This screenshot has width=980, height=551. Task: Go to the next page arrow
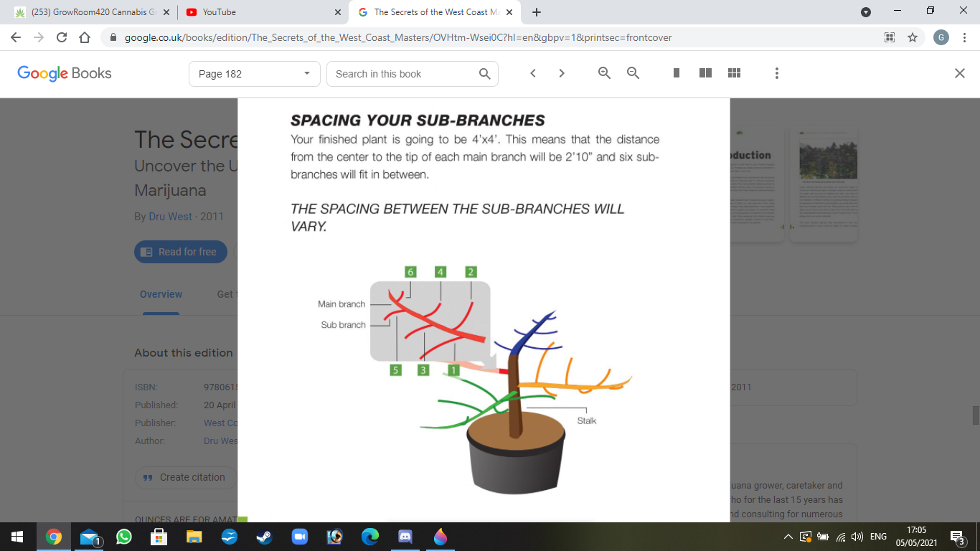(x=562, y=73)
